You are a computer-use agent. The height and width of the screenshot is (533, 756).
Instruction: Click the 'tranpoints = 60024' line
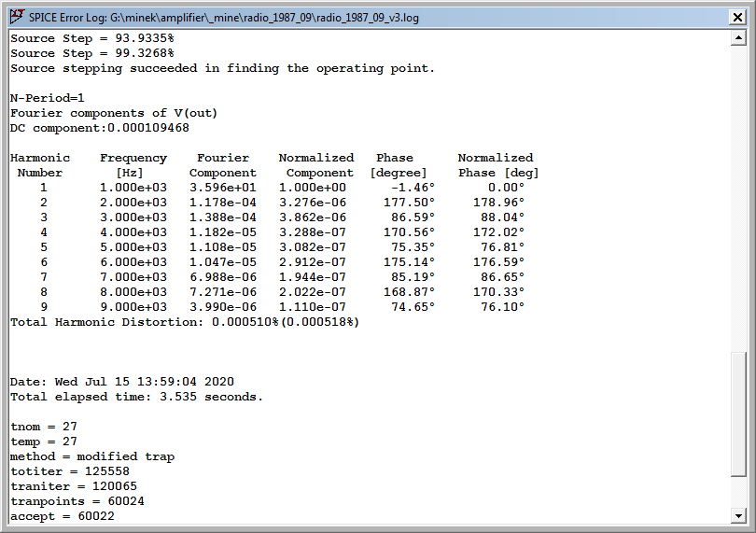77,502
